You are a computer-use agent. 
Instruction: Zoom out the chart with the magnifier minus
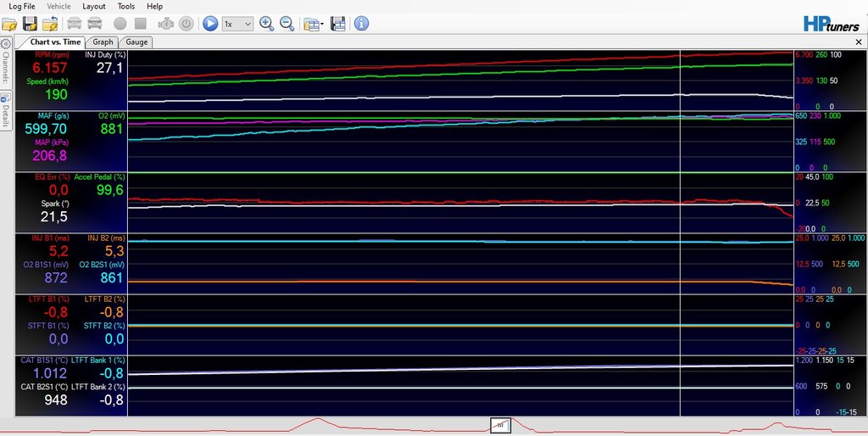[287, 24]
